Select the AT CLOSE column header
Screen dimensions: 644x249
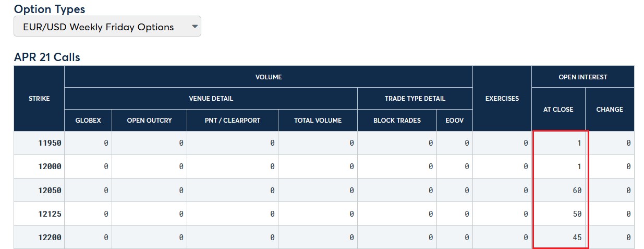[558, 109]
